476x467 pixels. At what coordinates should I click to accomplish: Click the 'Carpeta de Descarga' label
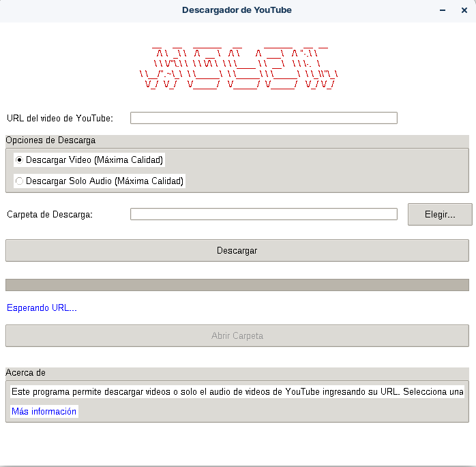pos(50,214)
